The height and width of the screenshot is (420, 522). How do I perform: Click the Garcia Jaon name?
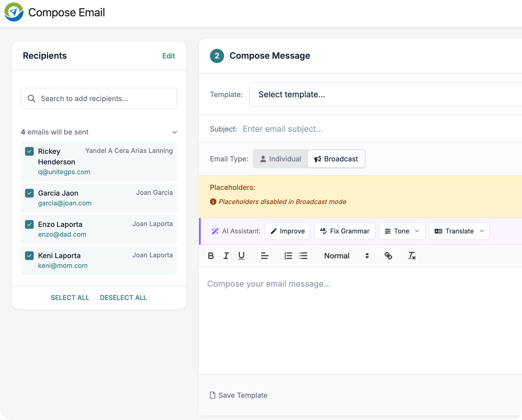pos(58,193)
